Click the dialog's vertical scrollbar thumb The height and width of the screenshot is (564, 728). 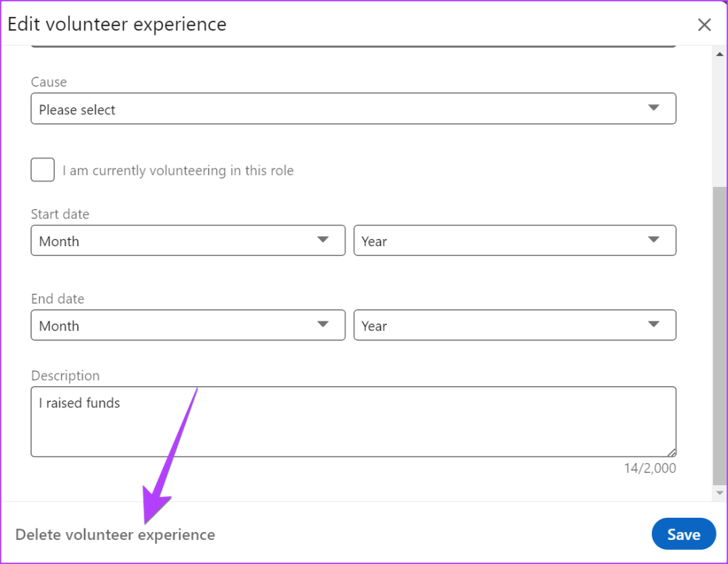(720, 334)
